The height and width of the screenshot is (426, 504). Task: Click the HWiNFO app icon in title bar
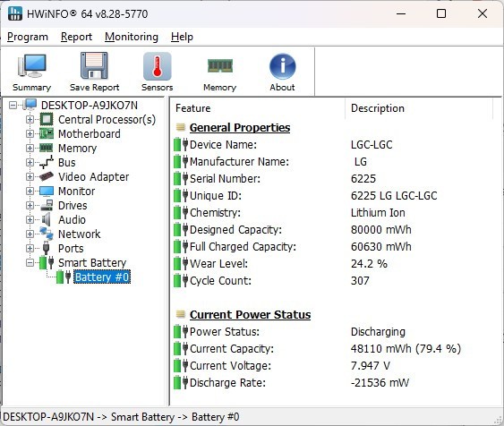15,13
